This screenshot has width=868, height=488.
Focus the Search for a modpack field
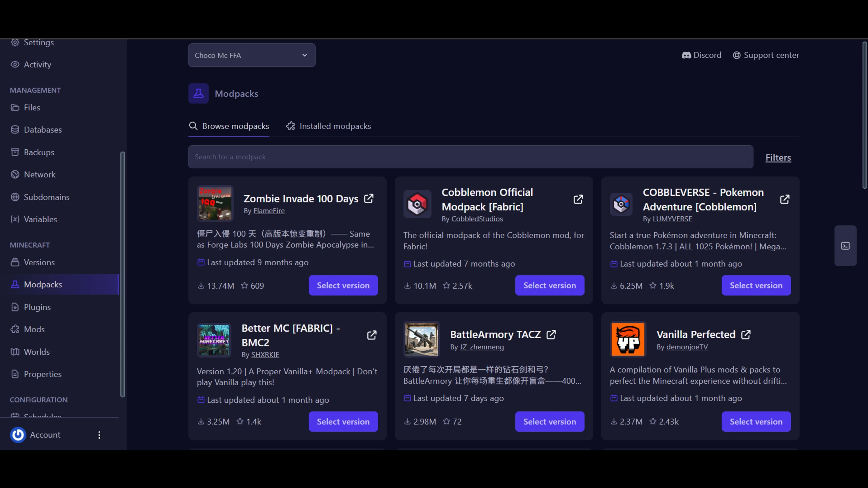[x=470, y=157]
